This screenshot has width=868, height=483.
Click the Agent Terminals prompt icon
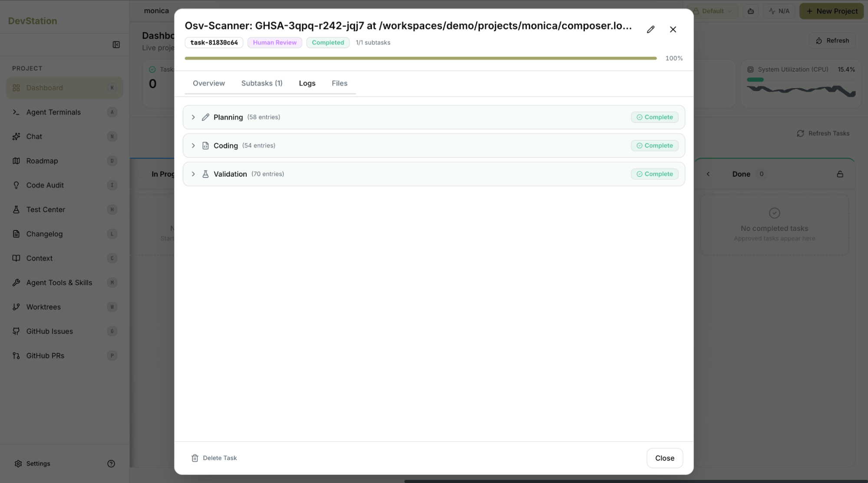point(16,112)
